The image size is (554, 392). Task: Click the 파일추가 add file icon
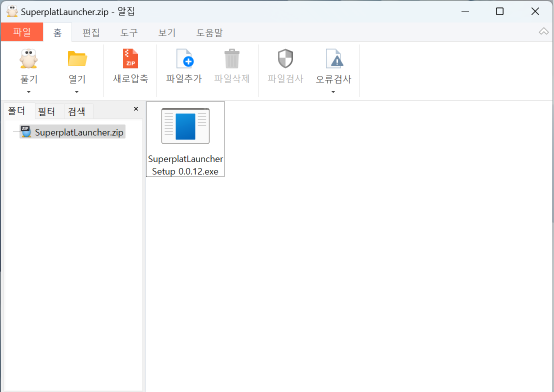point(184,59)
